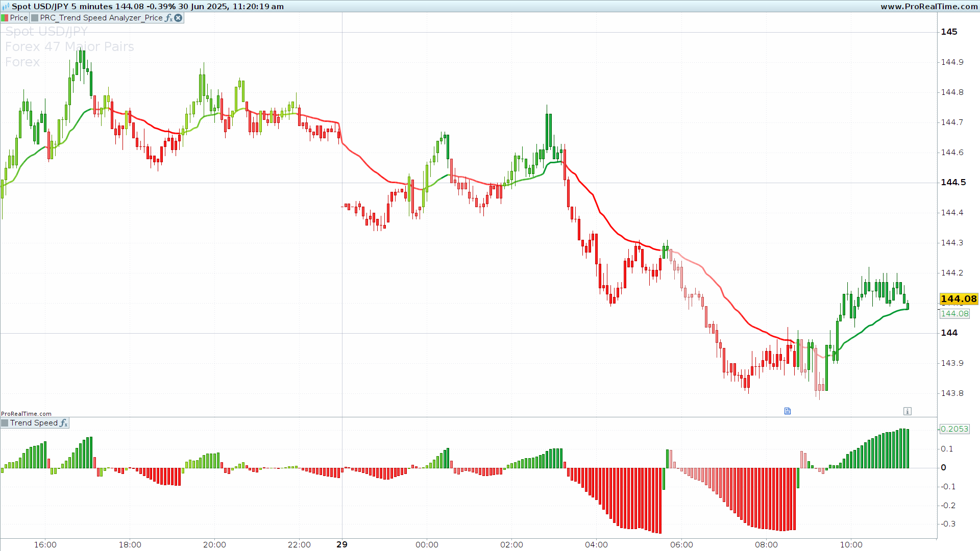
Task: Click the 144.9 price axis label
Action: (952, 62)
